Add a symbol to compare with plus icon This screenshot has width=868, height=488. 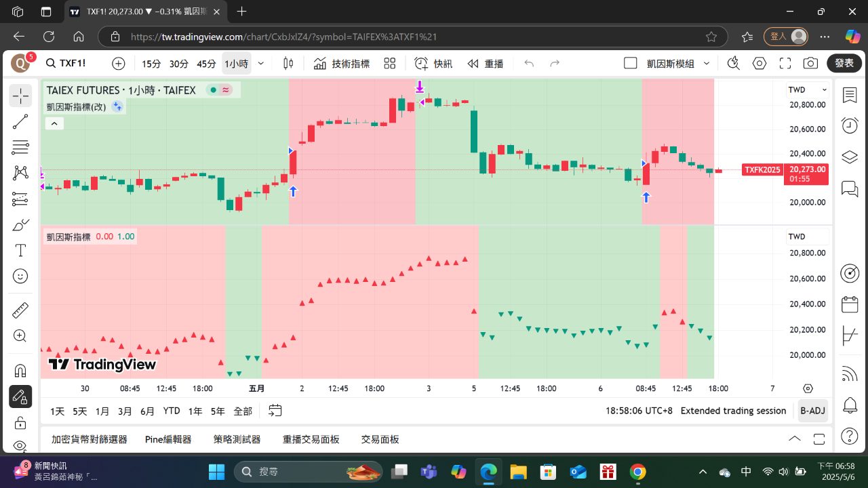pos(119,64)
